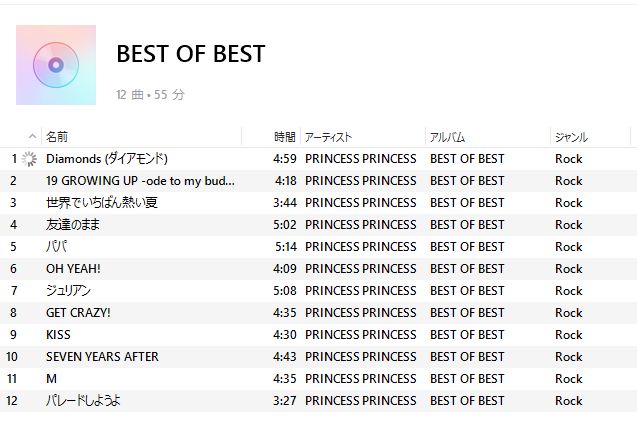The width and height of the screenshot is (637, 429).
Task: Click the アルバム column header
Action: [x=447, y=137]
